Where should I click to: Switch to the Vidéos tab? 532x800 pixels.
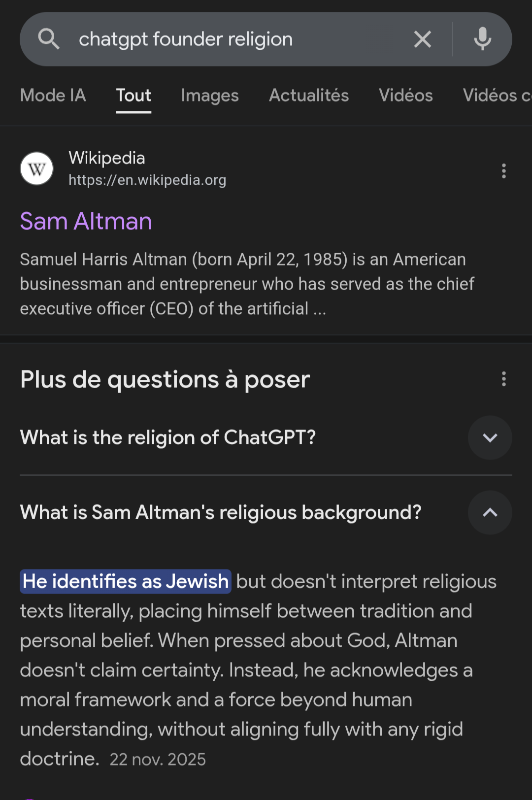(406, 96)
